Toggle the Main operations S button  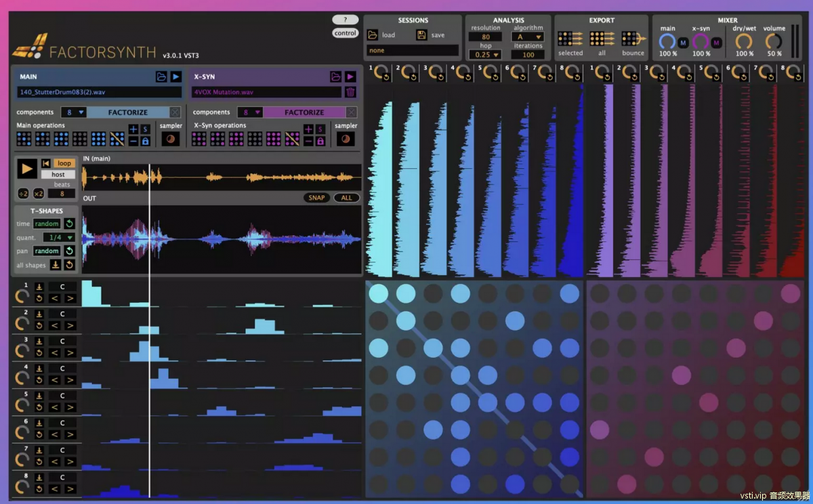tap(145, 129)
